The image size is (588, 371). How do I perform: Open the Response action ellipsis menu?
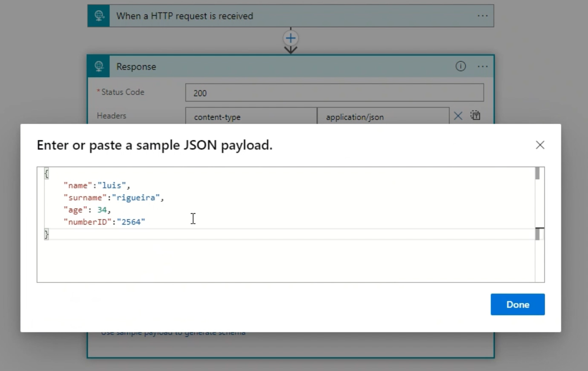[x=483, y=66]
